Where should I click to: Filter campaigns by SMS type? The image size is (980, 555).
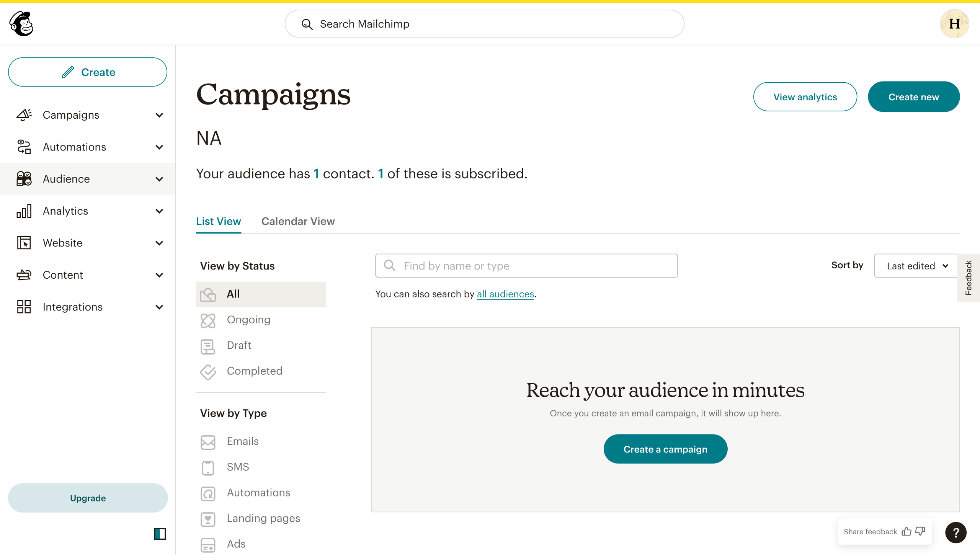click(x=261, y=467)
